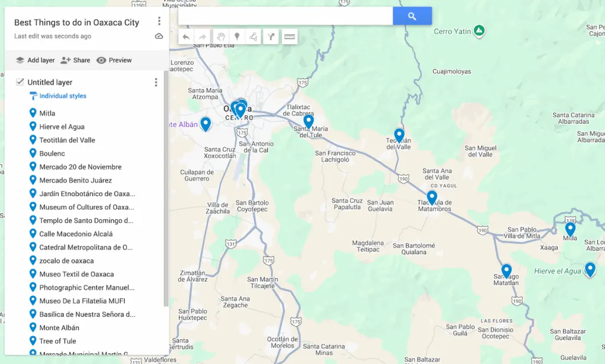Select Museo De La Filatelia MUFI item

[x=82, y=301]
